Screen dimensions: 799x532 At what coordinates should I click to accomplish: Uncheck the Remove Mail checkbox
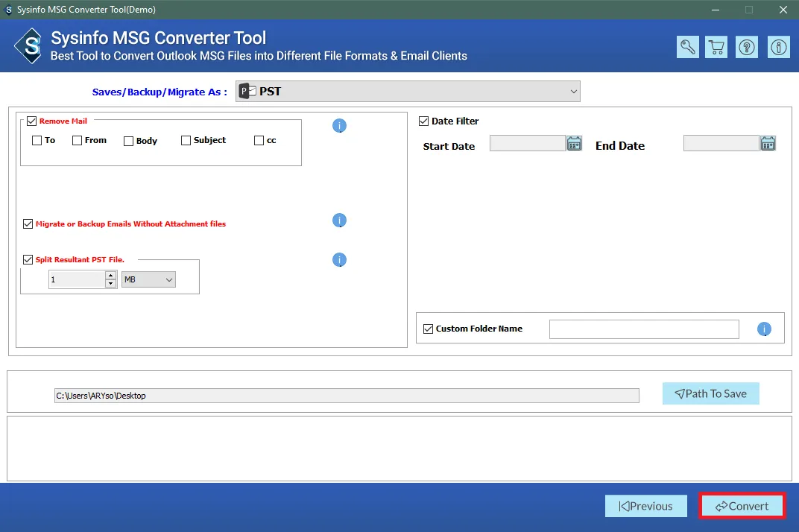(x=32, y=121)
